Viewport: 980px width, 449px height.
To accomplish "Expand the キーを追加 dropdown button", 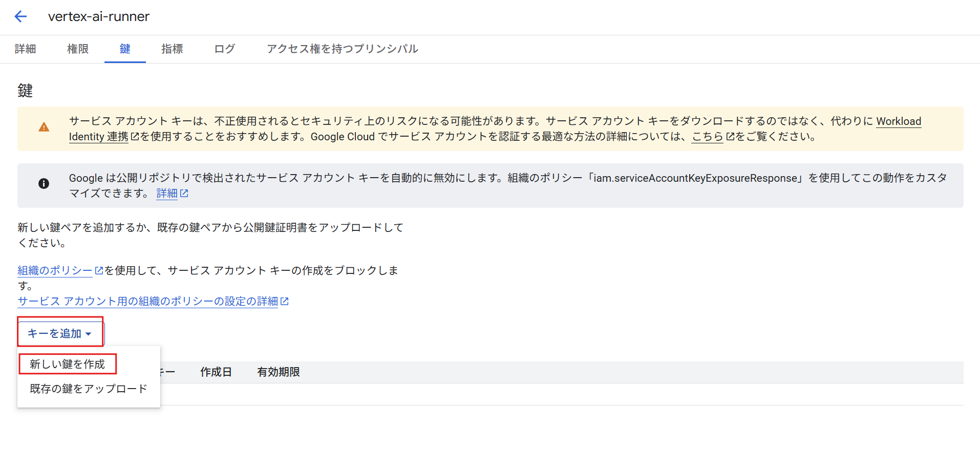I will point(60,334).
